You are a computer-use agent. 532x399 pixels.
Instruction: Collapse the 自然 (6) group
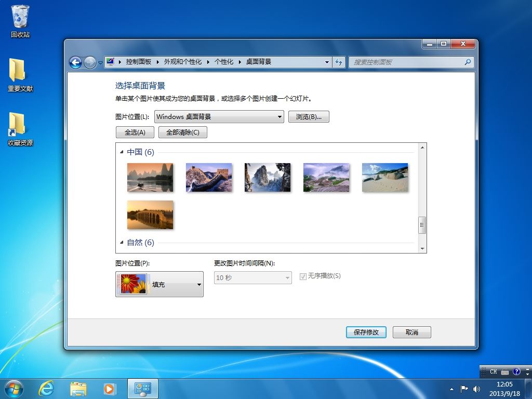pyautogui.click(x=122, y=242)
